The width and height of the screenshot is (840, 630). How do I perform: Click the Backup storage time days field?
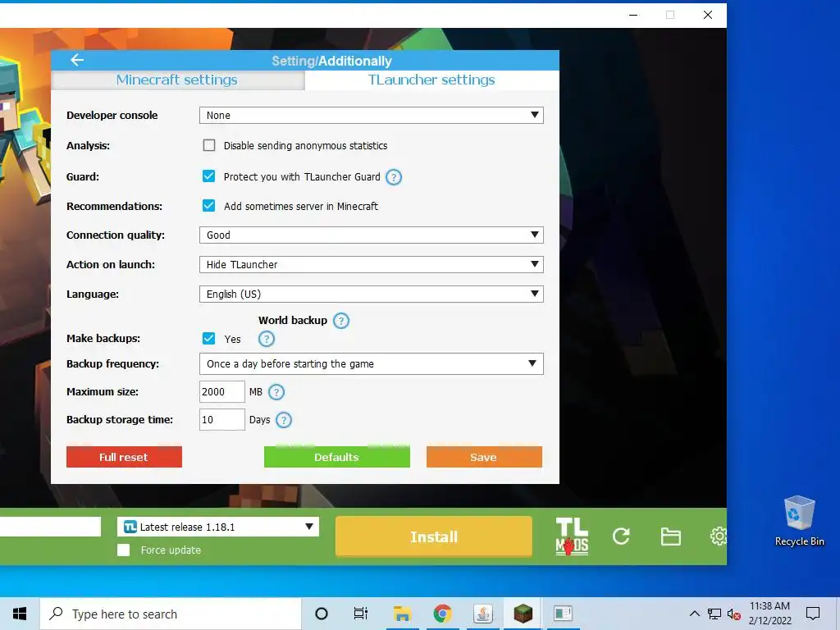coord(221,420)
